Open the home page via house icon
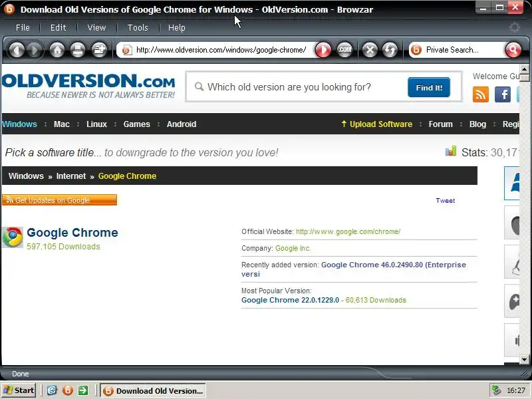Screen dimensions: 532x399 coord(57,51)
